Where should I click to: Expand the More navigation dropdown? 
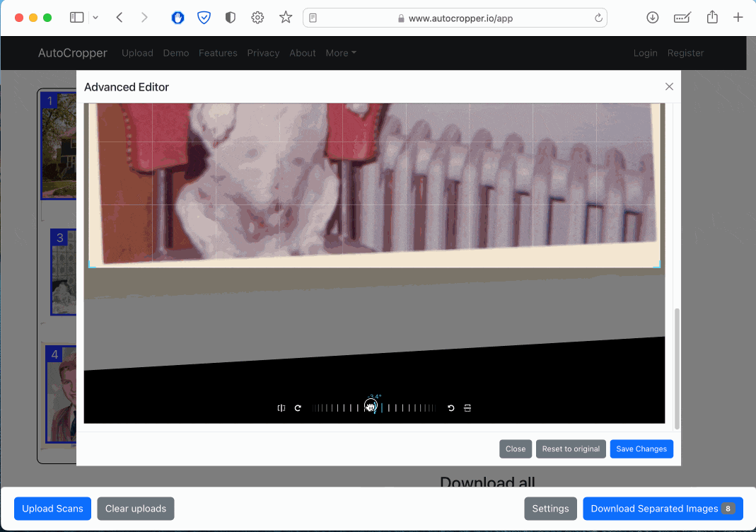tap(341, 53)
